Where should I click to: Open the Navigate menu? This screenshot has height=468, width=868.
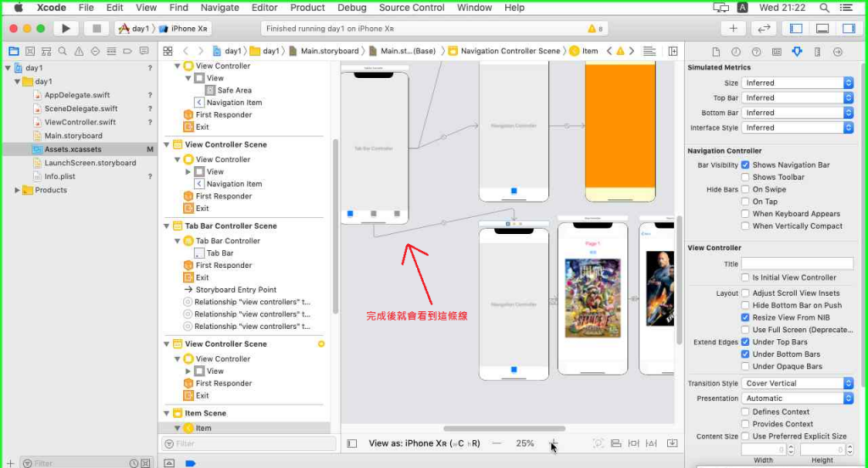pyautogui.click(x=220, y=8)
